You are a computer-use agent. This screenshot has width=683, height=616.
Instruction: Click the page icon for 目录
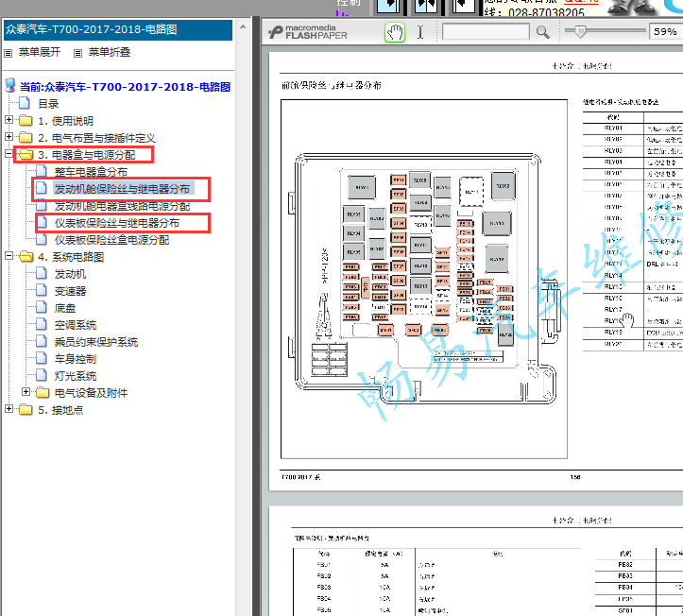25,104
